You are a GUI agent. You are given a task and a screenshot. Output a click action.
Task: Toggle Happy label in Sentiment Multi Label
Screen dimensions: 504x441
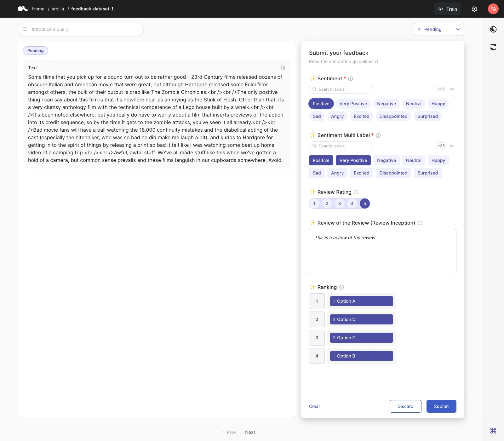point(438,160)
